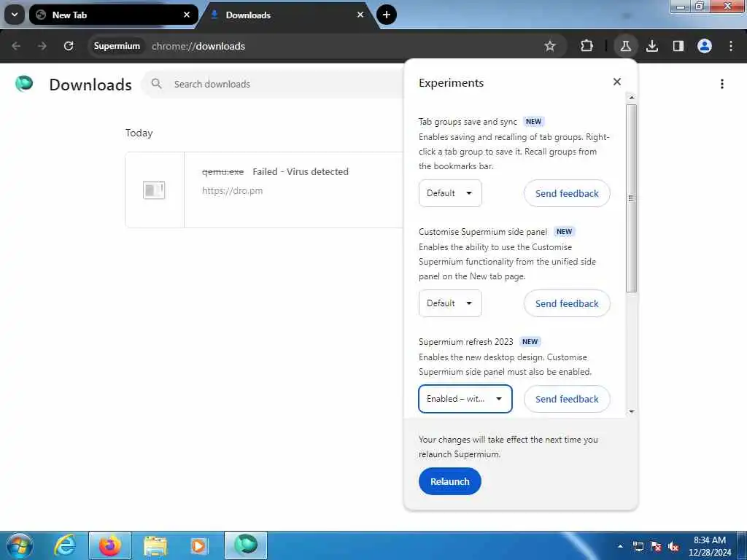Open the Windows Start menu

[19, 545]
